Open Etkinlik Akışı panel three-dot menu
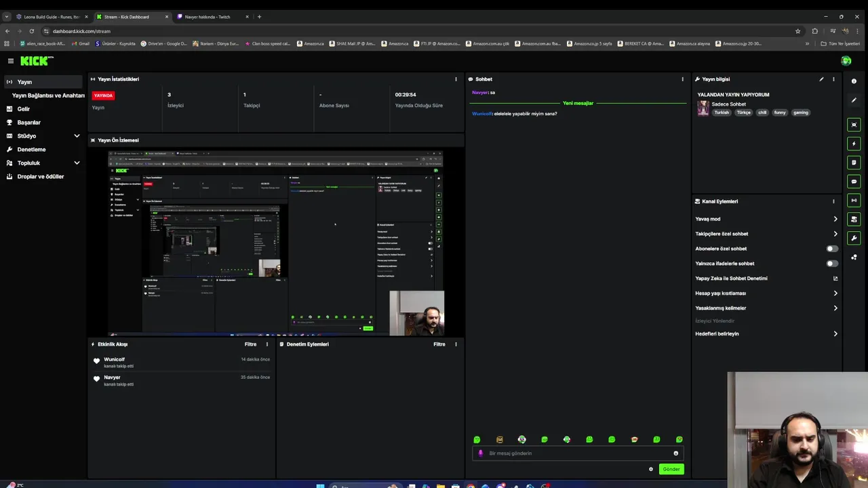 267,344
